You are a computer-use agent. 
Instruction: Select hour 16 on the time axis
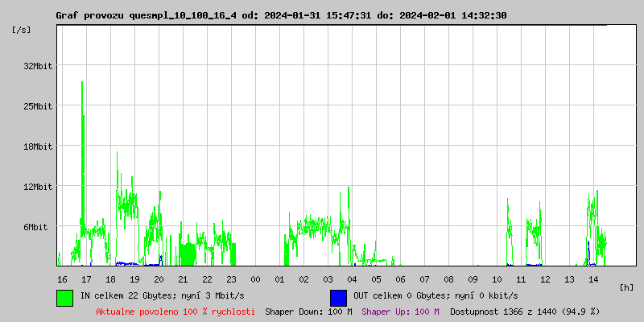click(62, 279)
